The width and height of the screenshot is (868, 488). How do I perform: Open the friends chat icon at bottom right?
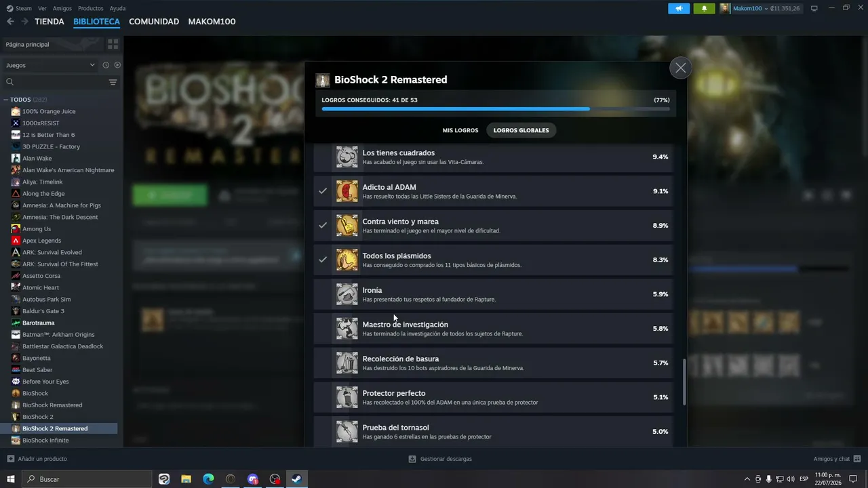coord(856,459)
